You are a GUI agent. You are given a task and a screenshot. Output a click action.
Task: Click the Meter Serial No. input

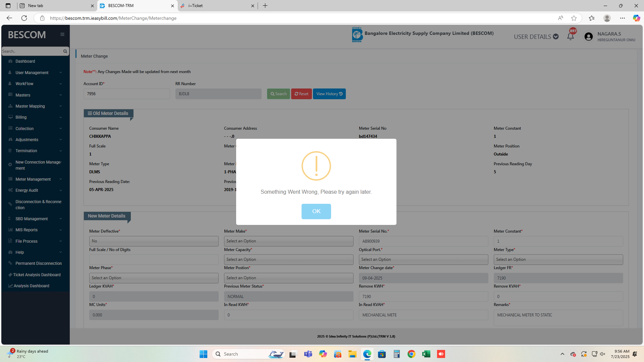click(423, 241)
